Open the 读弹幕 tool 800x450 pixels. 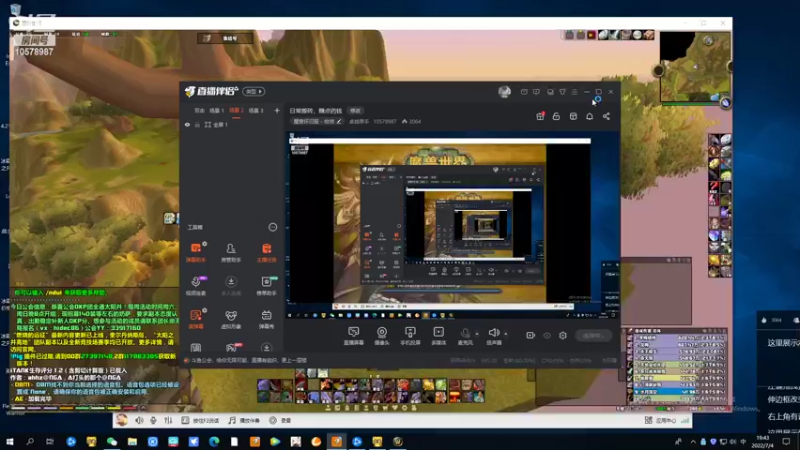point(196,318)
